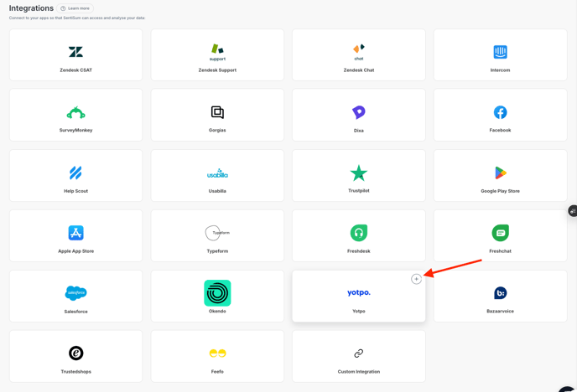
Task: Click the Dixa logo icon
Action: click(359, 112)
